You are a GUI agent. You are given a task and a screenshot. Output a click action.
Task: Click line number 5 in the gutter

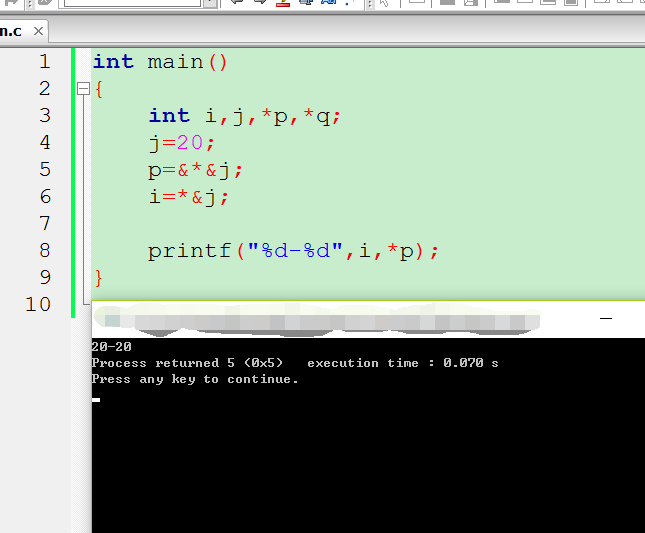click(x=45, y=169)
